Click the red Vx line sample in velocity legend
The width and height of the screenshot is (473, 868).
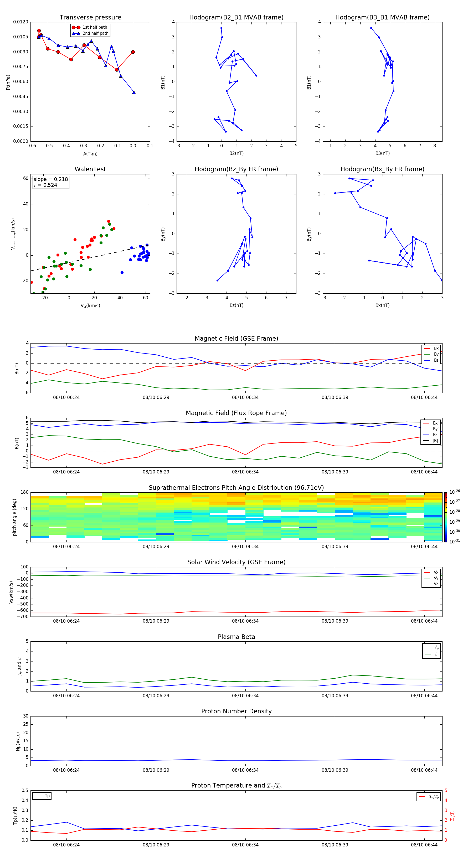tap(427, 572)
